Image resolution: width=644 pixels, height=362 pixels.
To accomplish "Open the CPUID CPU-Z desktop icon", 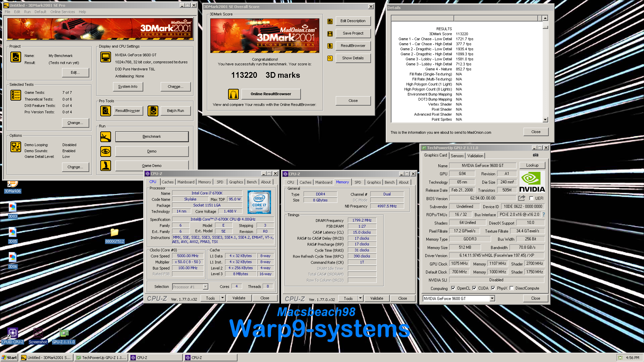I will (x=12, y=336).
